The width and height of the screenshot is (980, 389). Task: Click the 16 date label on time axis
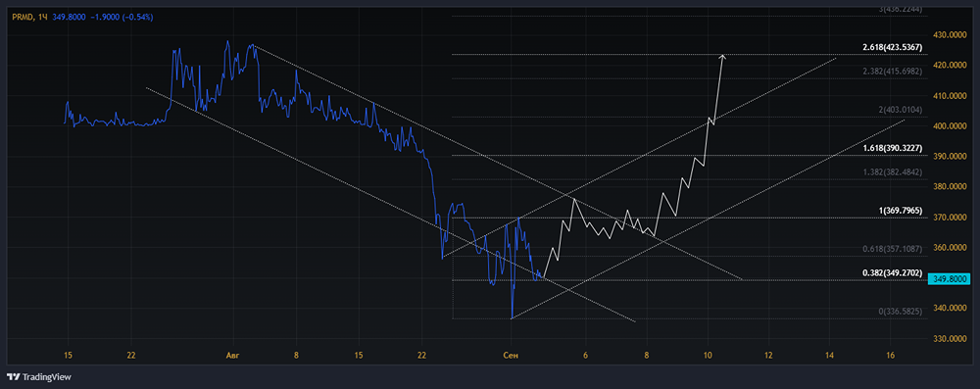click(x=891, y=356)
